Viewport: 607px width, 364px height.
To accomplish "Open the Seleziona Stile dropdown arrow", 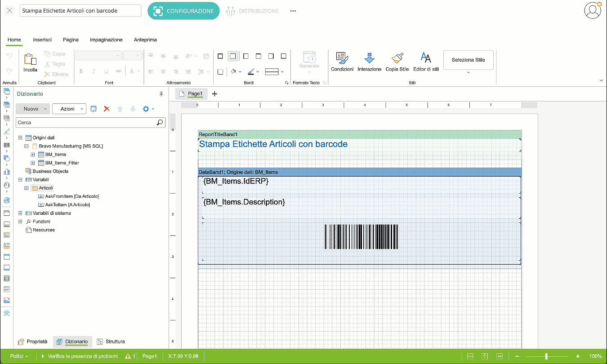I will point(468,72).
